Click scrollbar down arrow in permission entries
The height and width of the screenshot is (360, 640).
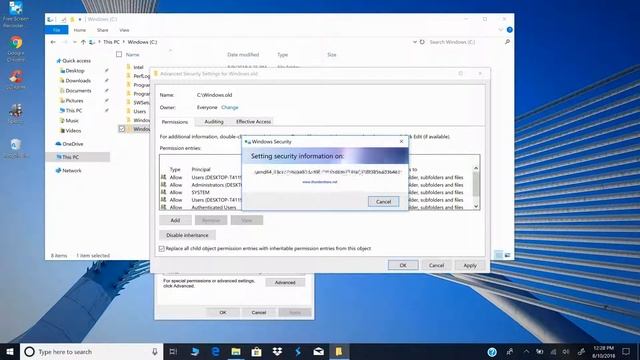476,207
